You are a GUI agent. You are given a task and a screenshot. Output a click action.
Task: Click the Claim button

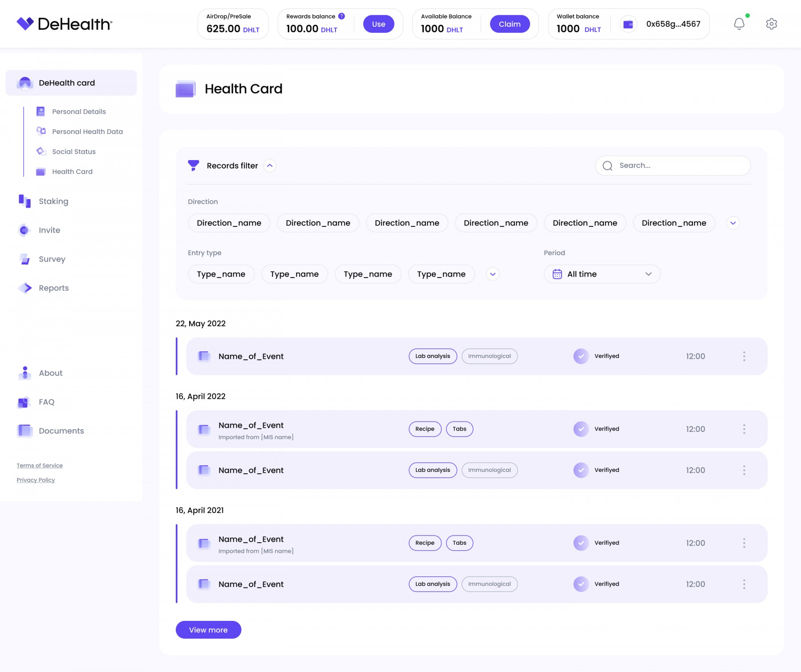coord(509,24)
